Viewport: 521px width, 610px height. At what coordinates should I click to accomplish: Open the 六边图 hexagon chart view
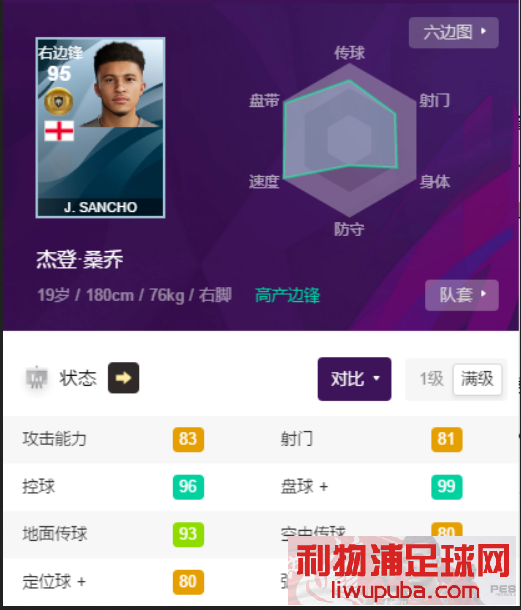pyautogui.click(x=454, y=33)
